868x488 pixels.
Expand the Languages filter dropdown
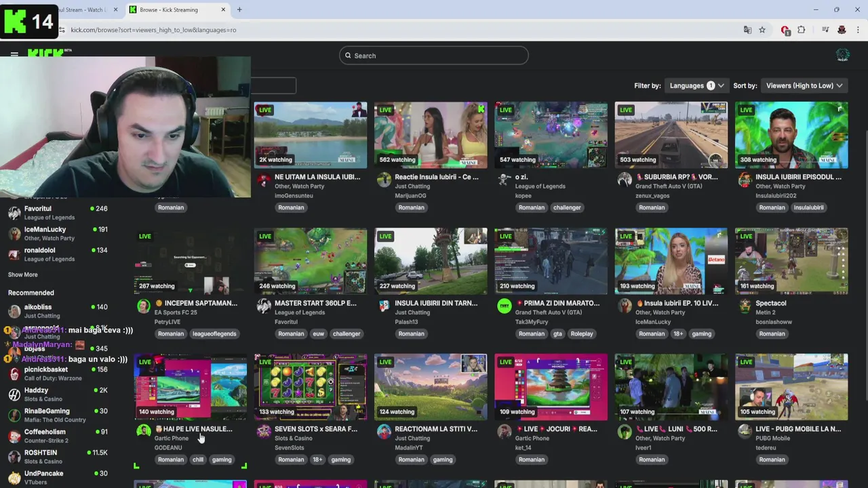coord(696,85)
